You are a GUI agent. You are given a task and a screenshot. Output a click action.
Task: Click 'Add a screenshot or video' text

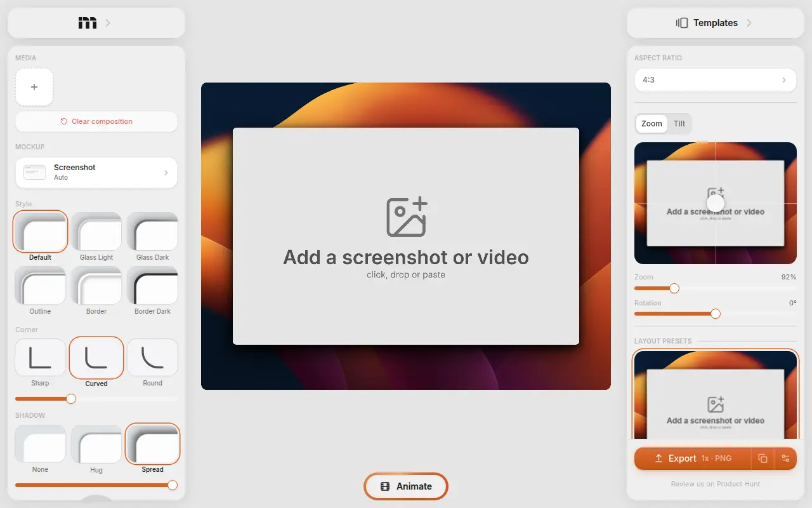pos(406,257)
